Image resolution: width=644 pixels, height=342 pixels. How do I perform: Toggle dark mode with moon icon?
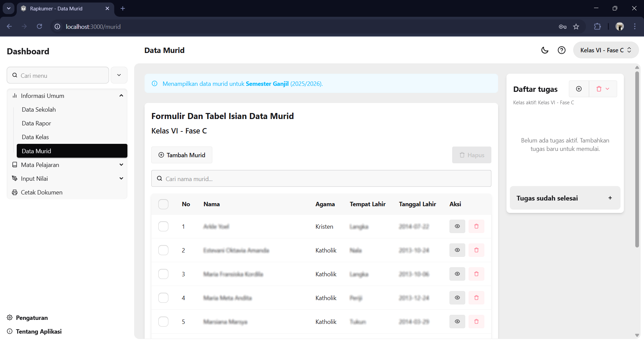[545, 50]
